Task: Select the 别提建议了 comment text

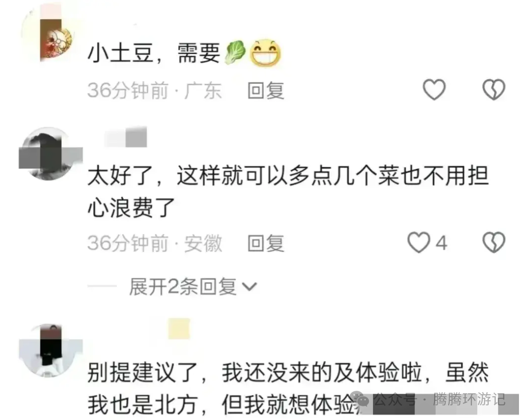Action: click(288, 389)
